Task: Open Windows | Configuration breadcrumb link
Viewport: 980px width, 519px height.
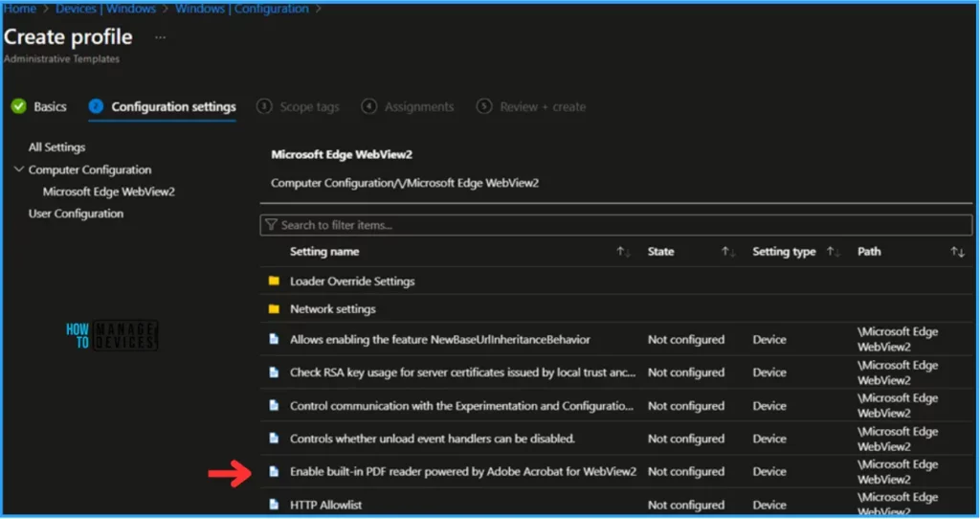Action: 242,9
